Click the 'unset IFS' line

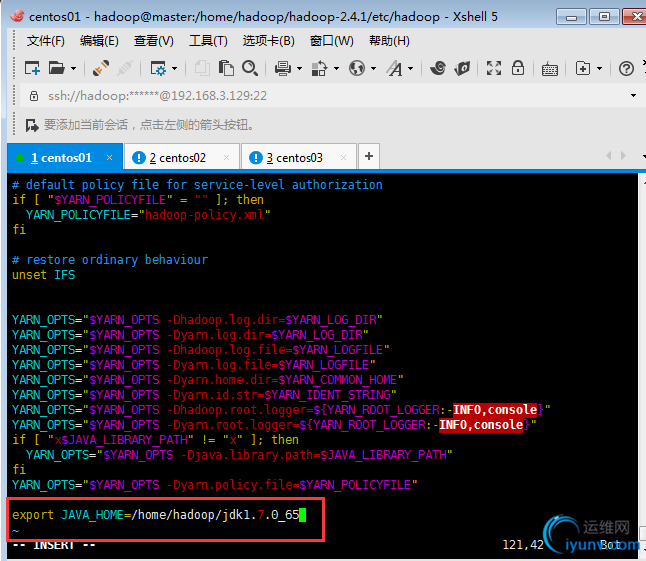click(x=44, y=275)
